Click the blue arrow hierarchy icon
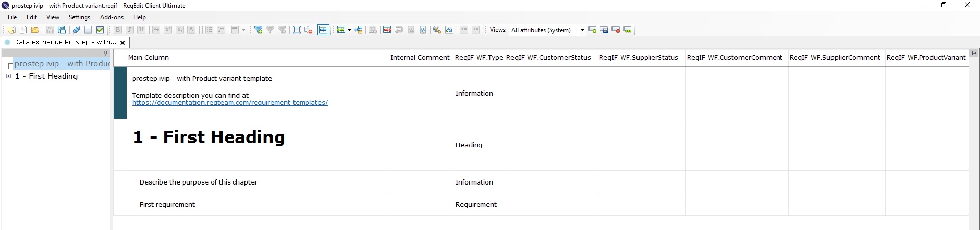Screen dimensions: 980x230 tap(358, 30)
